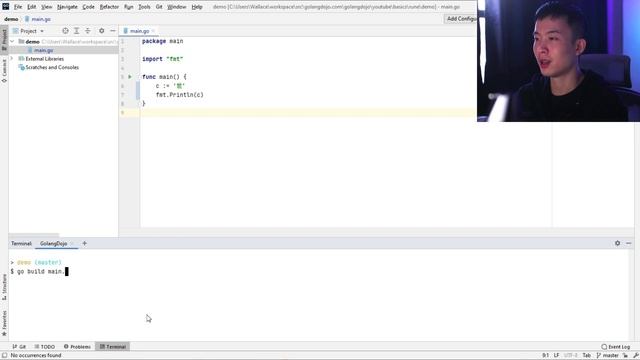Screen dimensions: 640x360
Task: Open the Code menu
Action: click(89, 7)
